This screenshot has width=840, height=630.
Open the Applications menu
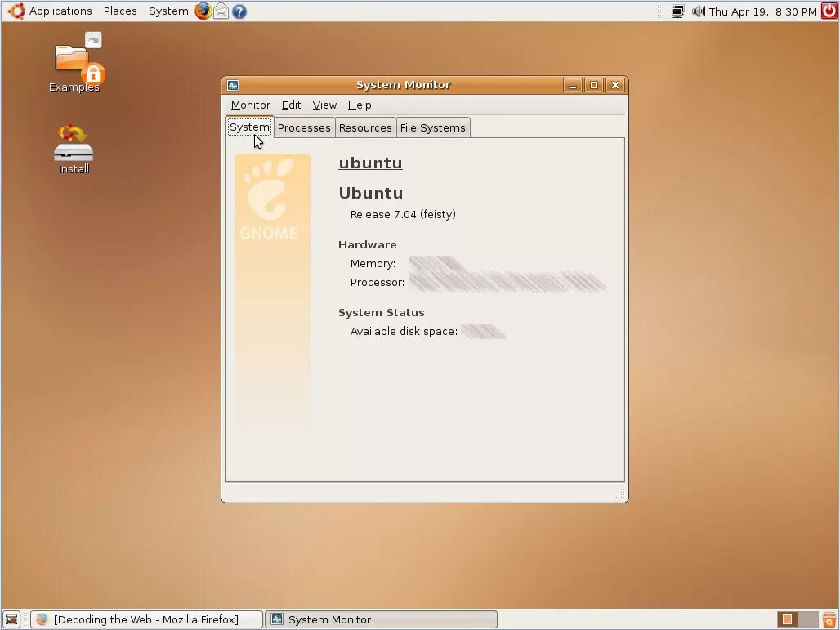coord(60,11)
